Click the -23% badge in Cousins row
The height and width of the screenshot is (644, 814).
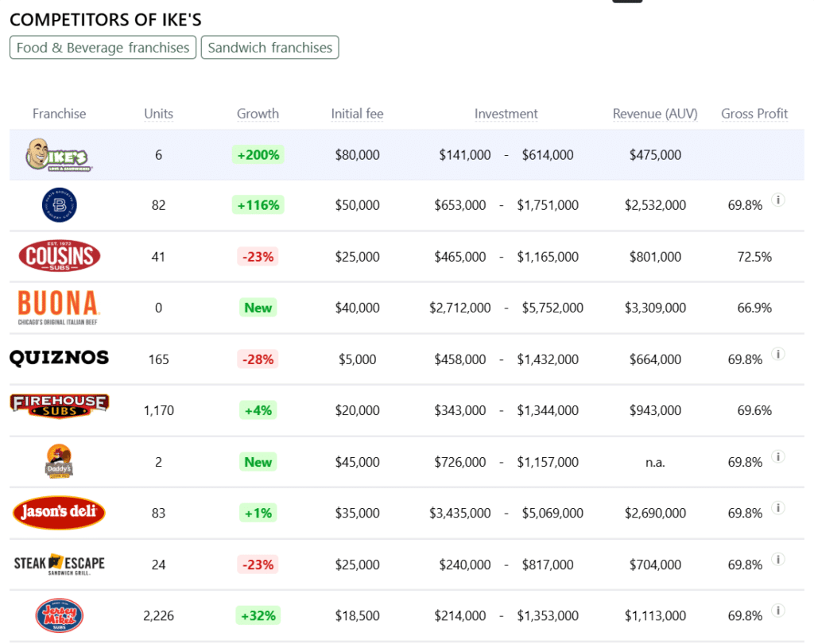[x=258, y=257]
